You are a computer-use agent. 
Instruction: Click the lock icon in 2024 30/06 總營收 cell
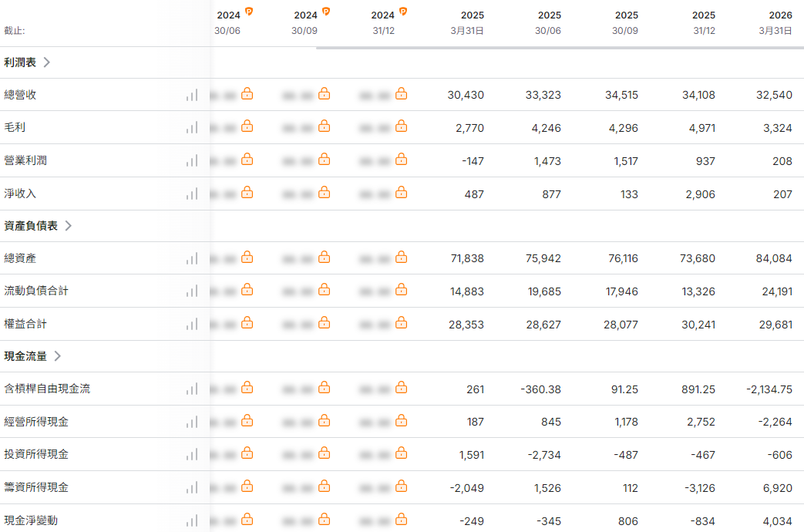pos(247,94)
